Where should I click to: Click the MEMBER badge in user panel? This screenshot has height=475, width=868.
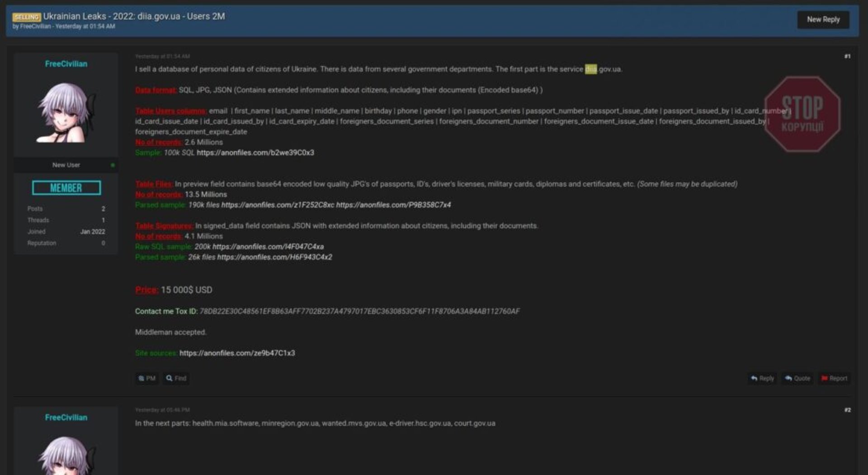coord(66,188)
